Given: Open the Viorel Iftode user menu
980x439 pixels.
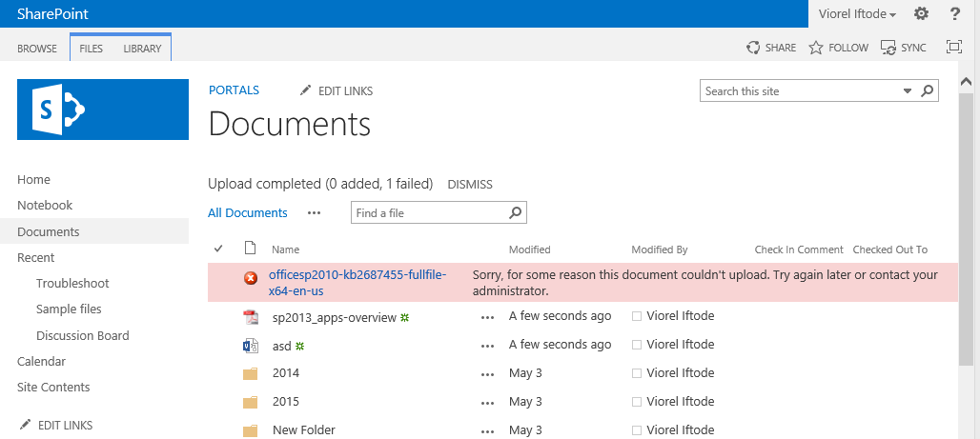Looking at the screenshot, I should point(857,13).
